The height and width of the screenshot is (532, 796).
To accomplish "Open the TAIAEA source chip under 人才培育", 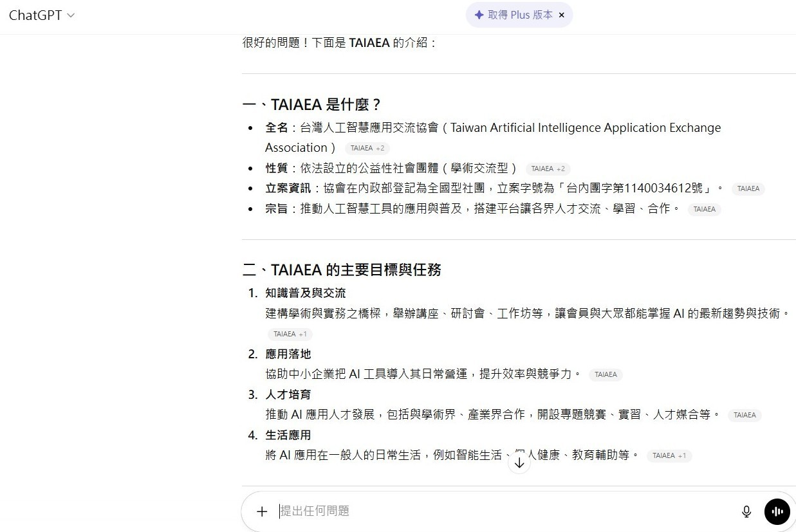I will coord(745,415).
